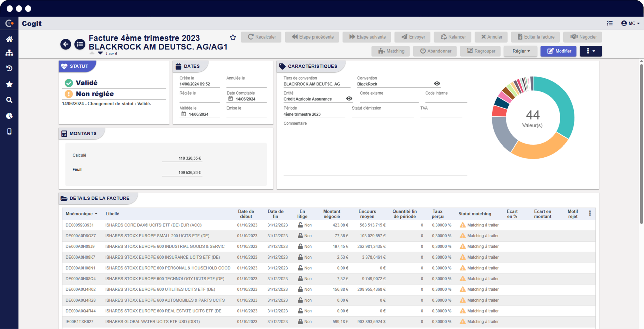Click the Code externe field
This screenshot has width=644, height=329.
(x=389, y=99)
